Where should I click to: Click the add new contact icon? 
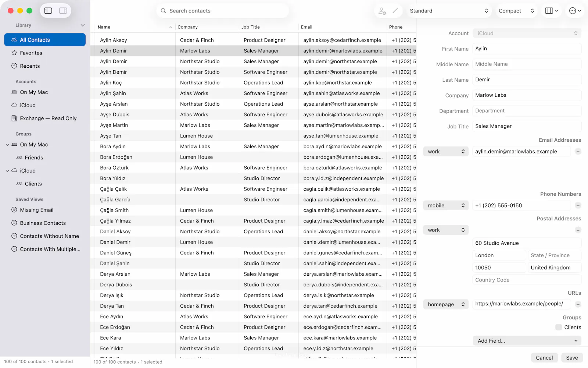point(382,11)
